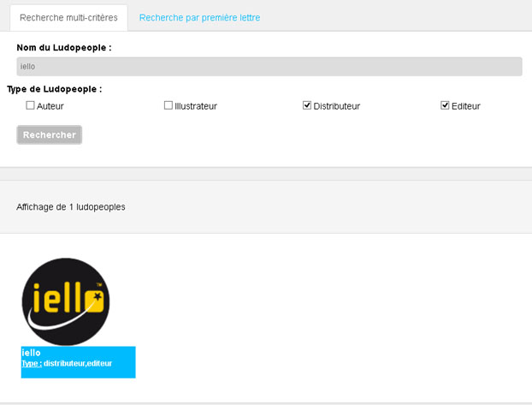Switch to Recherche multi-critères tab
532x405 pixels.
tap(68, 18)
